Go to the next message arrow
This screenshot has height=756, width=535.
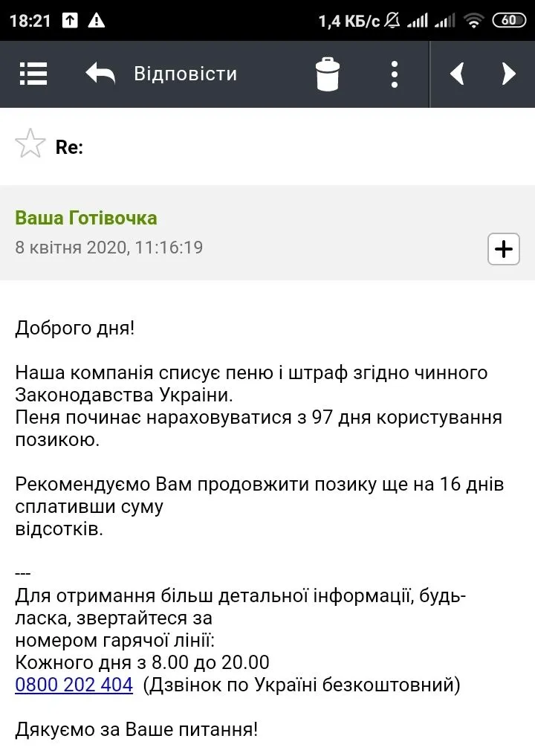point(509,74)
